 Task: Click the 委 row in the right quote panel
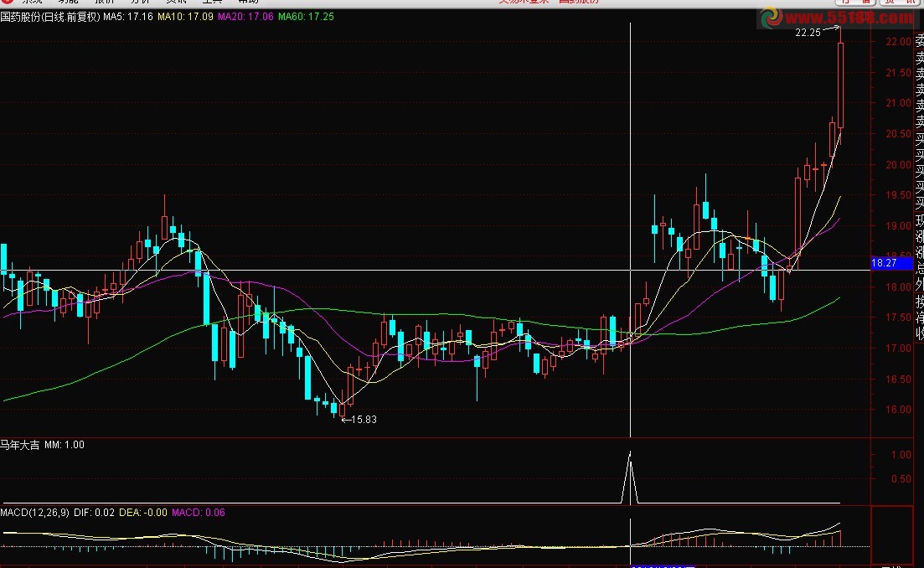click(919, 41)
